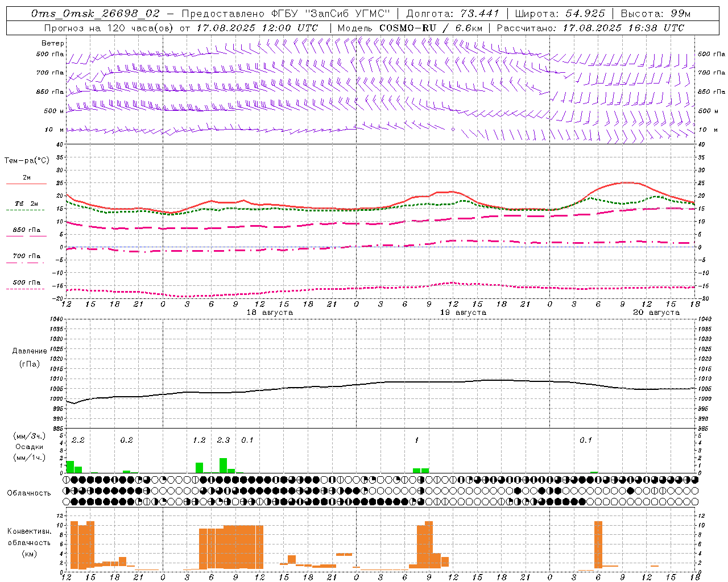The image size is (728, 582).
Task: Click the Модель COSMO-RU / 6.6км label
Action: pyautogui.click(x=410, y=28)
